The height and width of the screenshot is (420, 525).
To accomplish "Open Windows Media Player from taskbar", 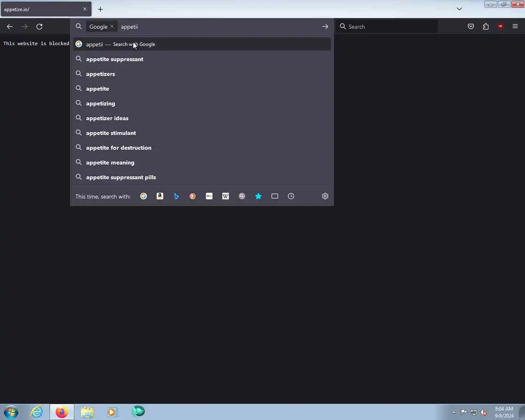I will coord(112,412).
